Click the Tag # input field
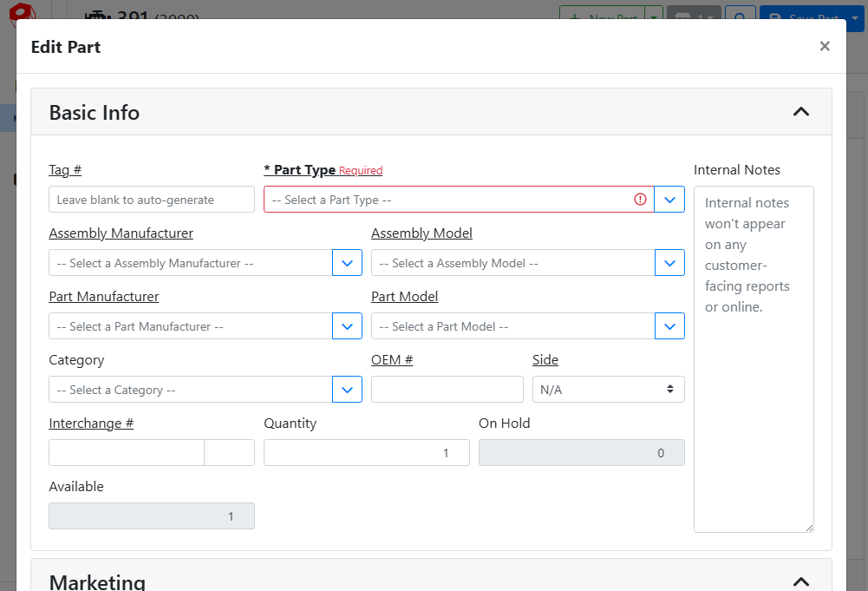868x591 pixels. coord(152,200)
